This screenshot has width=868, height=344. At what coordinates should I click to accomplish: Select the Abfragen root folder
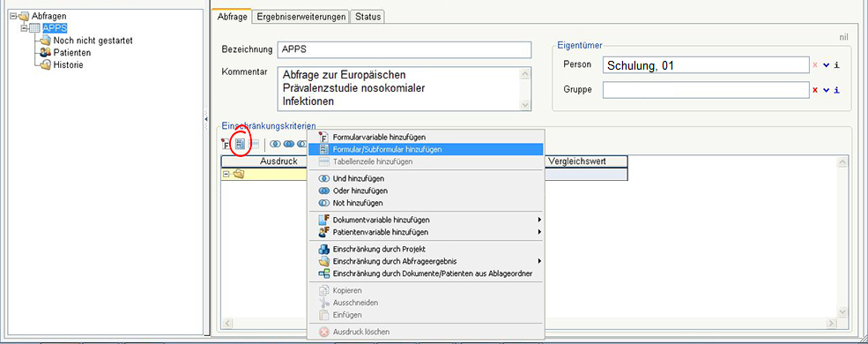point(48,16)
